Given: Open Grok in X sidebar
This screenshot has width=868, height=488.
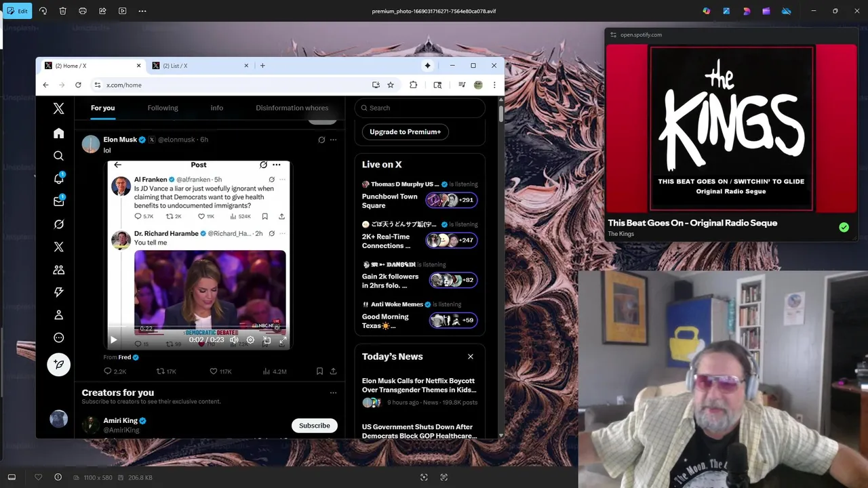Looking at the screenshot, I should [x=59, y=224].
